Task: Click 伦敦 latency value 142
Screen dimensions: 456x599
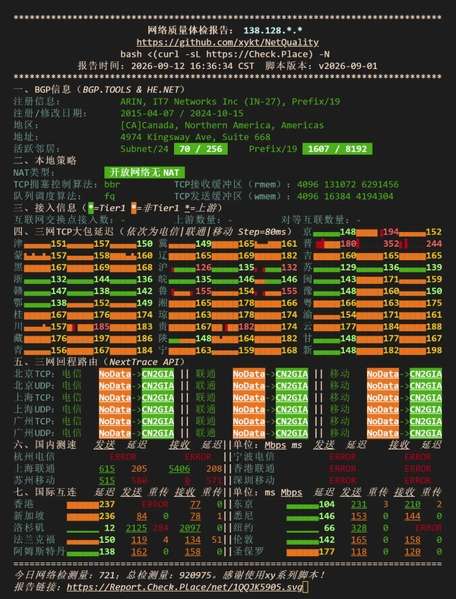Action: click(327, 540)
